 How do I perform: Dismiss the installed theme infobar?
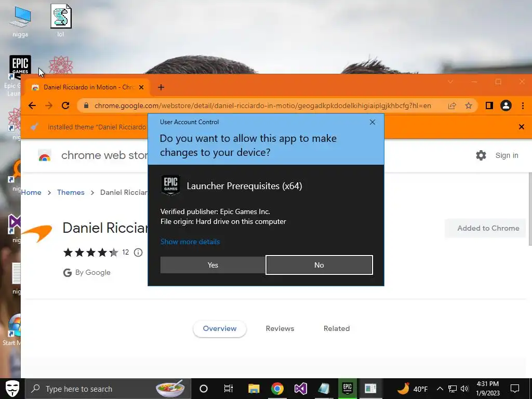pos(522,127)
